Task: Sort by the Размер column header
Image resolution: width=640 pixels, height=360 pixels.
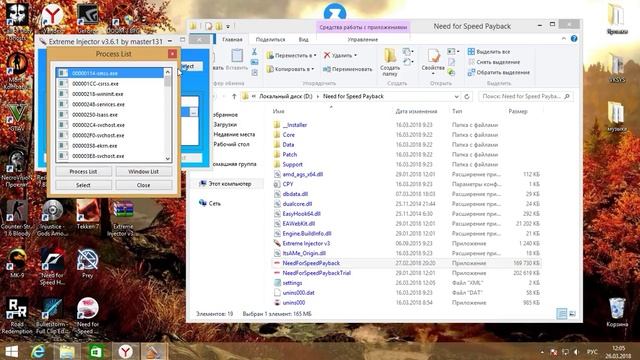Action: [518, 111]
